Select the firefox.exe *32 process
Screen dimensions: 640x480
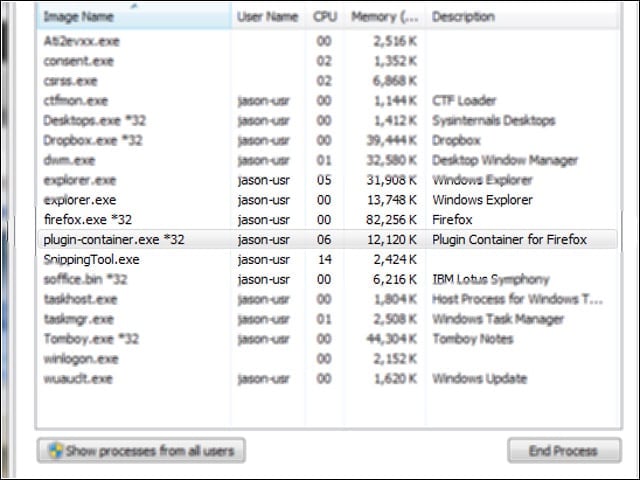[329, 220]
